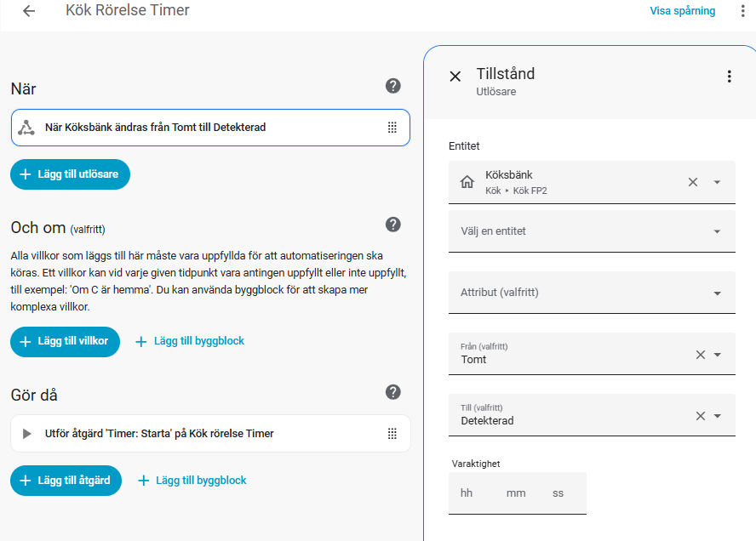Click the back arrow in header
This screenshot has width=756, height=541.
click(29, 11)
